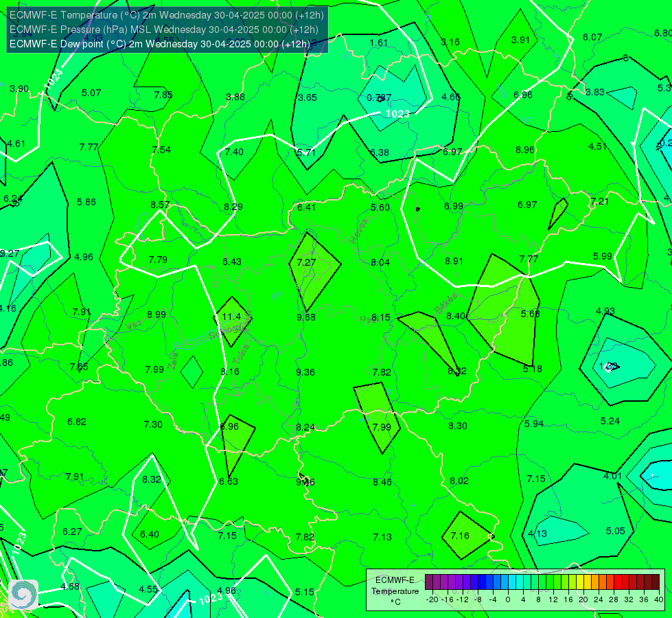Click the 8.16 temperature value
The image size is (672, 618).
230,371
